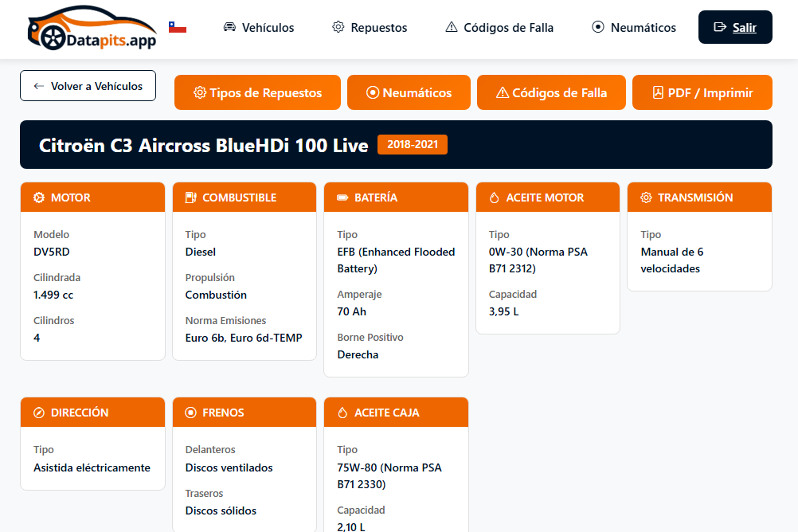The width and height of the screenshot is (798, 532).
Task: Click the back arrow in Volver a Vehículos
Action: 39,86
